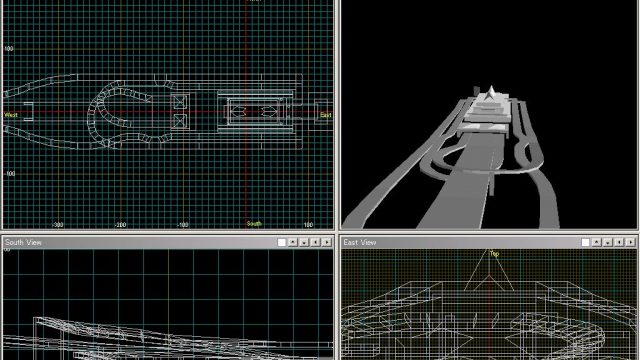Click the white square button in South View title bar
This screenshot has width=640, height=360.
pos(282,242)
